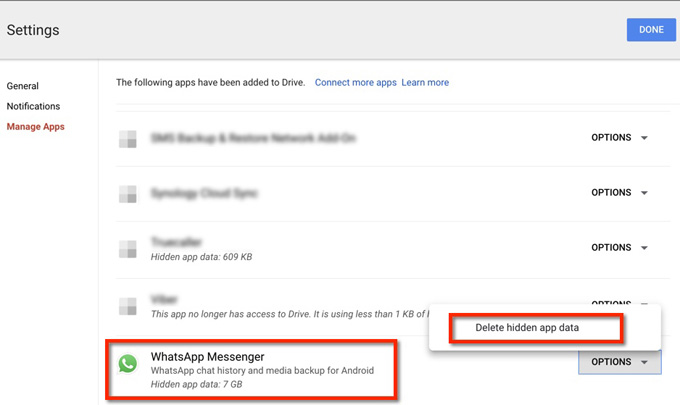Open OPTIONS dropdown for WhatsApp Messenger
Screen dimensions: 680x405
point(620,362)
